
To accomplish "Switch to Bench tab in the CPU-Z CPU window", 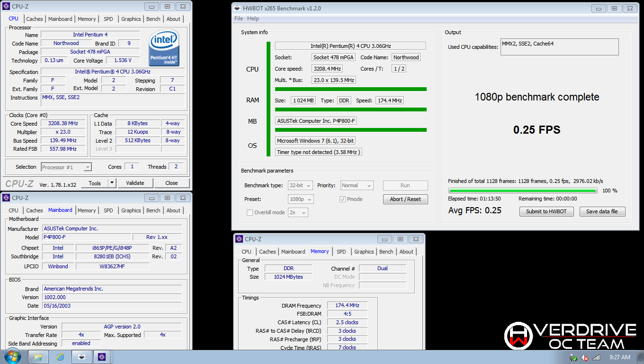I will [x=153, y=19].
